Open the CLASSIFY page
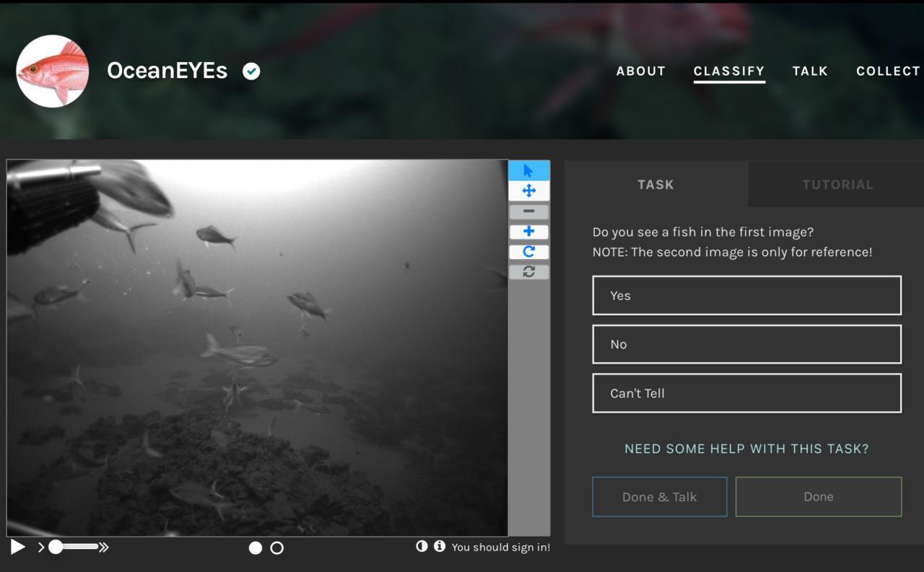This screenshot has height=572, width=924. pos(729,71)
